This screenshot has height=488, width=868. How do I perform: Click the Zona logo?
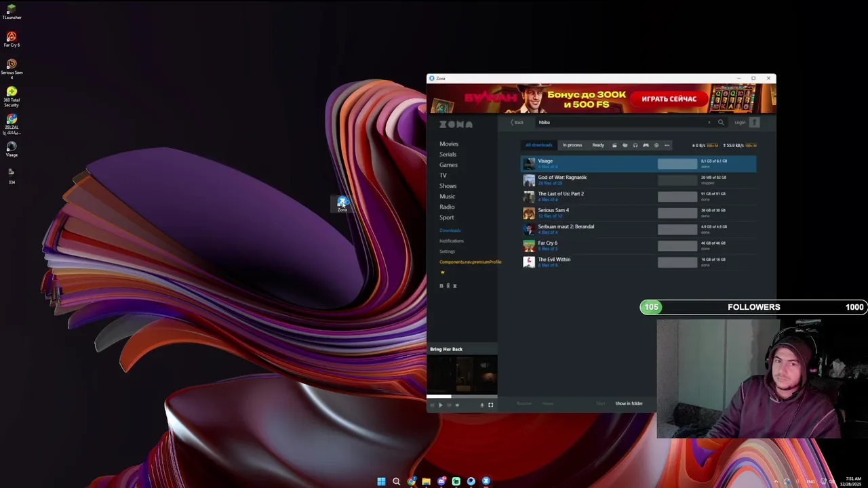(x=456, y=124)
